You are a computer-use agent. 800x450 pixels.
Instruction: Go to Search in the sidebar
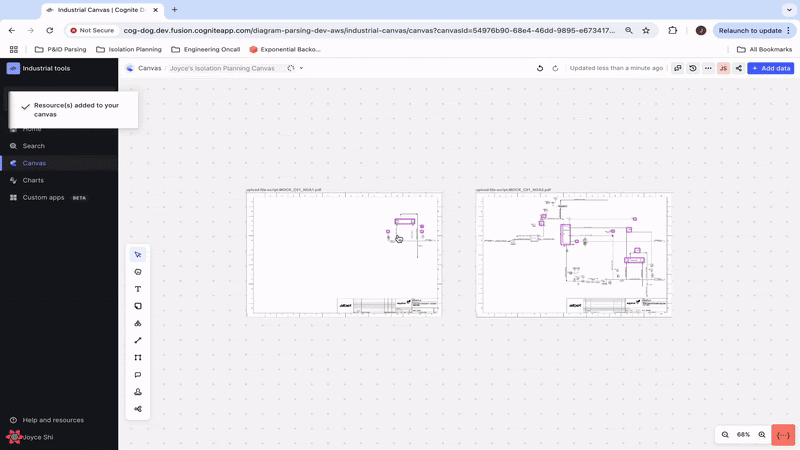(34, 146)
